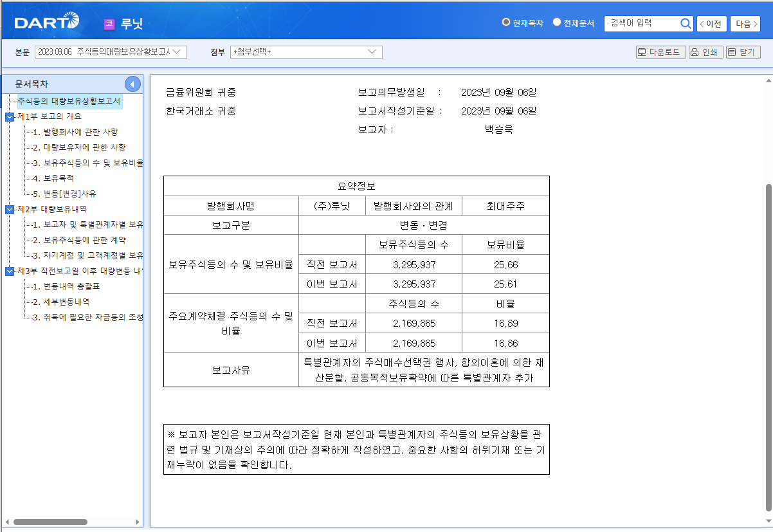Click the 16.89 비율 cell

click(505, 323)
